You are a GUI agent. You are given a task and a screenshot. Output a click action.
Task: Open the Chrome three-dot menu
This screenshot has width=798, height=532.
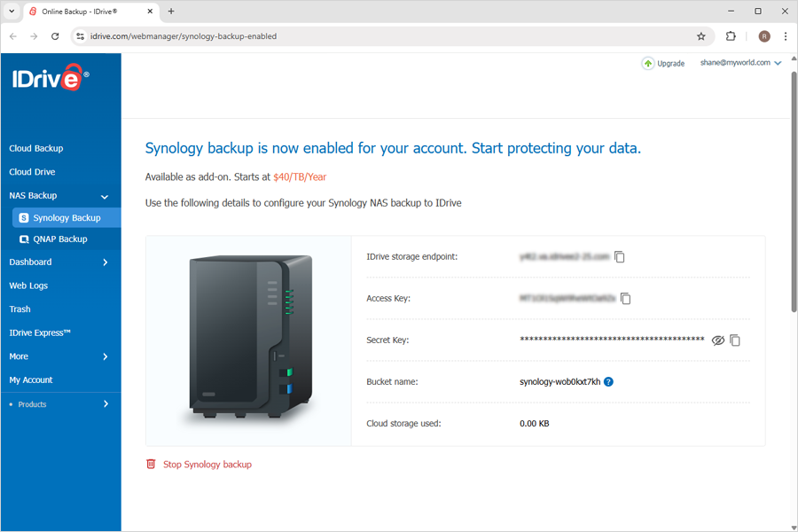pos(786,36)
